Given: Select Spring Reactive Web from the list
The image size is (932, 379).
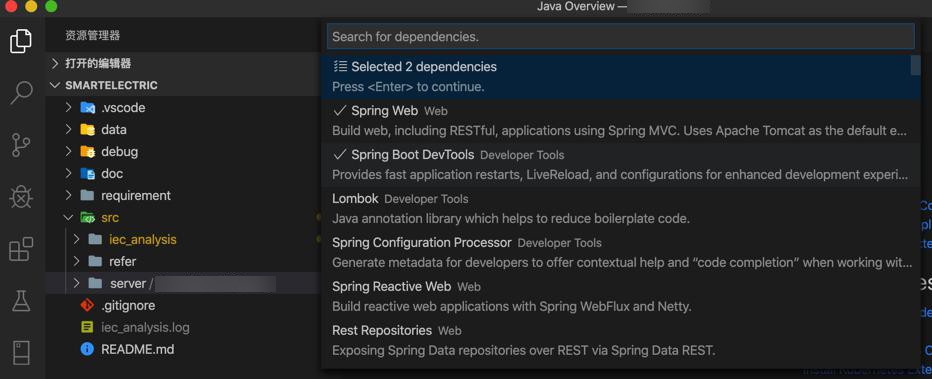Looking at the screenshot, I should point(621,296).
